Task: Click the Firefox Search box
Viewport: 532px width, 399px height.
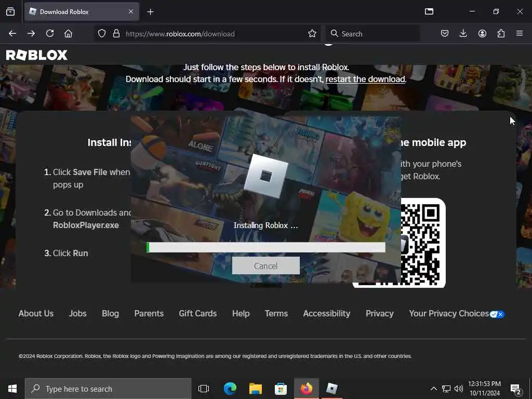Action: point(373,34)
